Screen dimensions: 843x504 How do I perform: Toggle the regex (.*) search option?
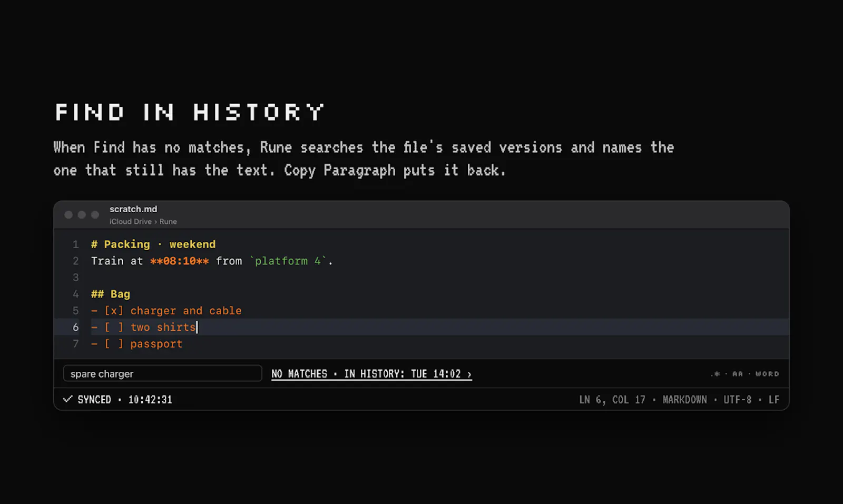715,374
